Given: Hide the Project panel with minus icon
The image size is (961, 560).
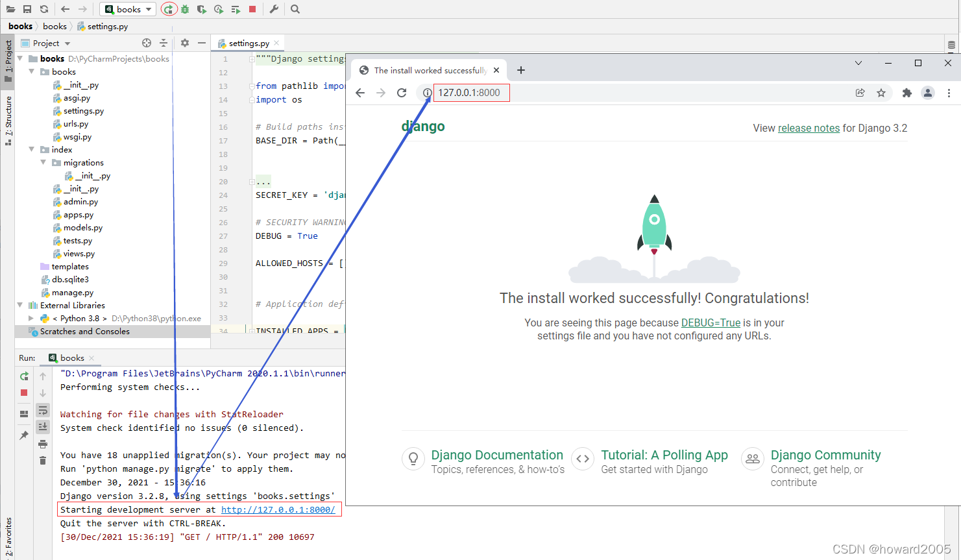Looking at the screenshot, I should tap(202, 43).
